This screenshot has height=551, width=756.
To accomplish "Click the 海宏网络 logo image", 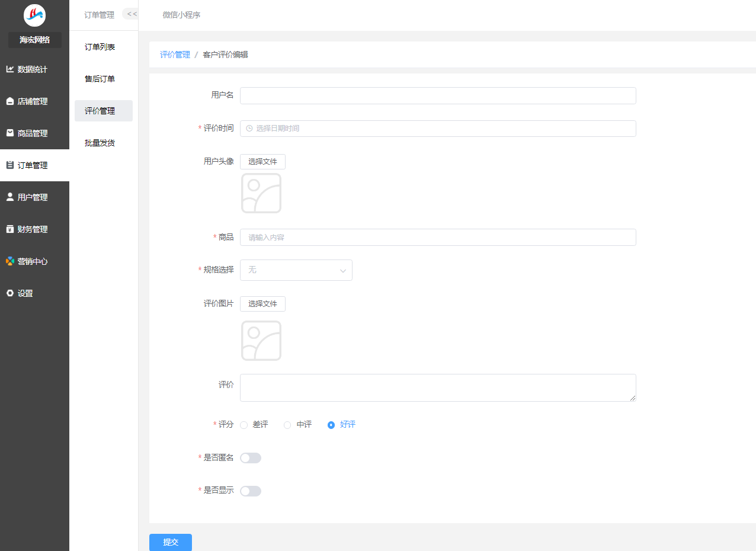I will 34,15.
